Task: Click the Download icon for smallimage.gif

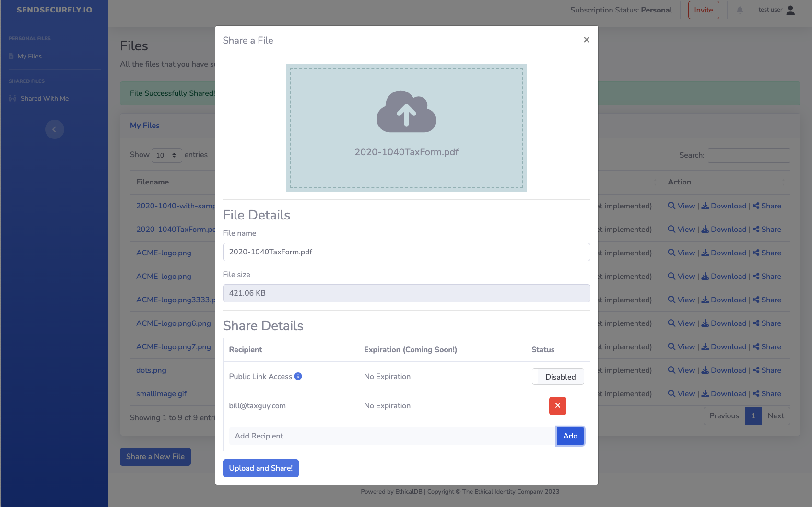Action: tap(705, 393)
